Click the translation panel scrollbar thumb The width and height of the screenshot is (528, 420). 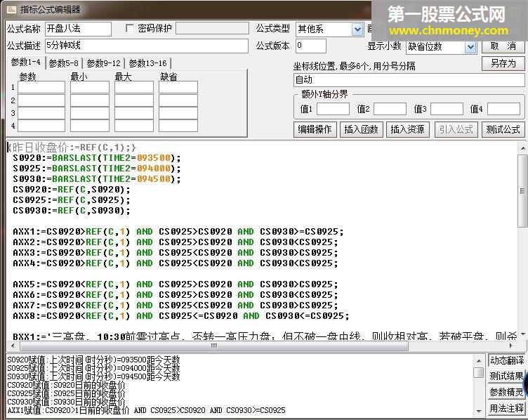point(479,372)
